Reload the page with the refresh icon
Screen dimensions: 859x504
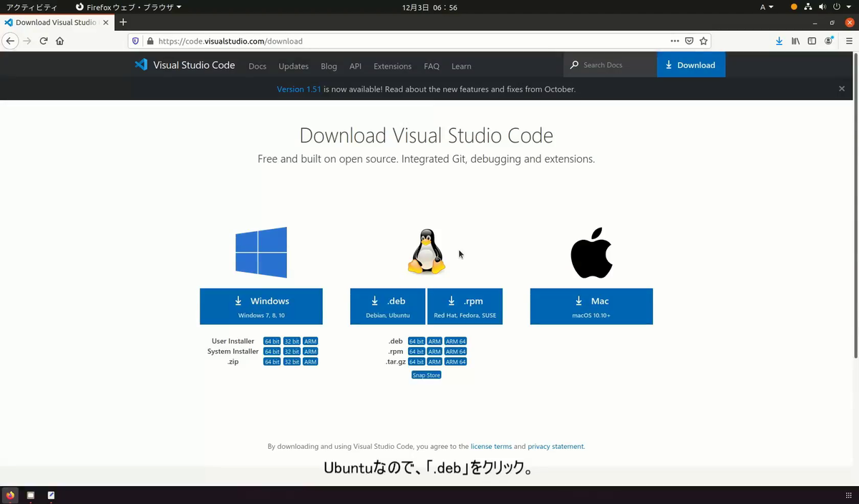[44, 41]
